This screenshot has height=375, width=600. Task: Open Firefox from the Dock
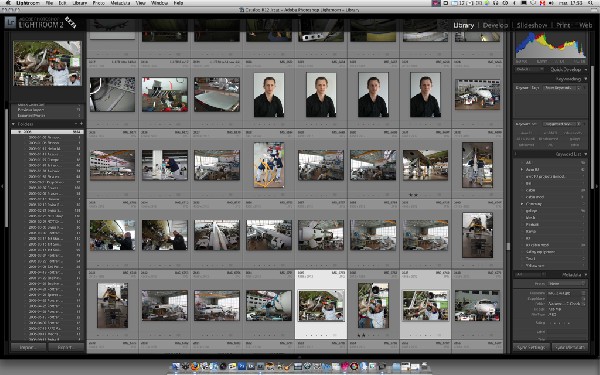[x=195, y=367]
